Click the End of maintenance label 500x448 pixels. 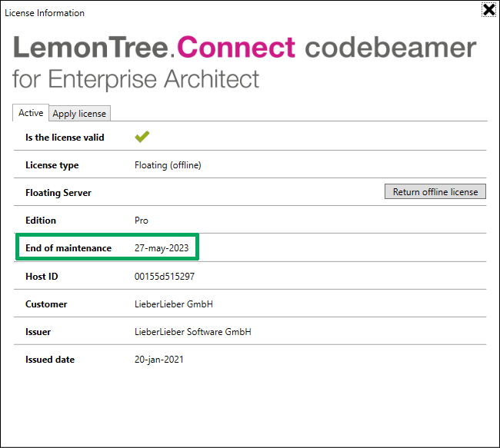[x=68, y=248]
